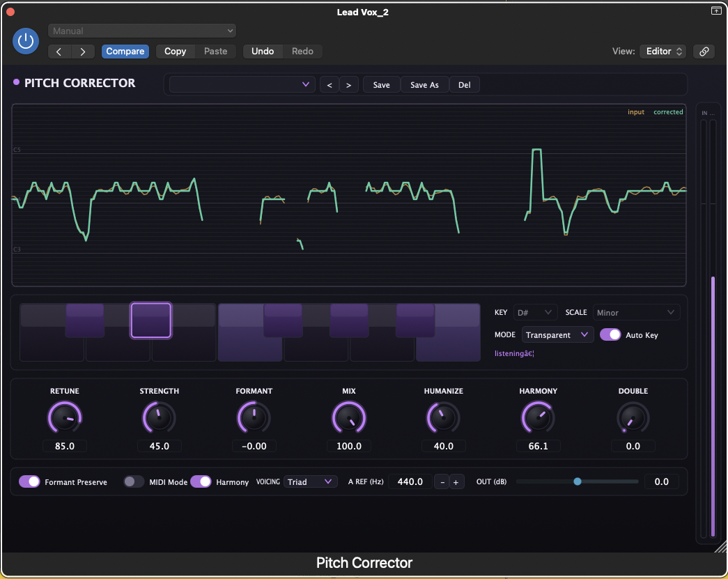Click the "corrected" legend label
Image resolution: width=728 pixels, height=579 pixels.
(668, 112)
